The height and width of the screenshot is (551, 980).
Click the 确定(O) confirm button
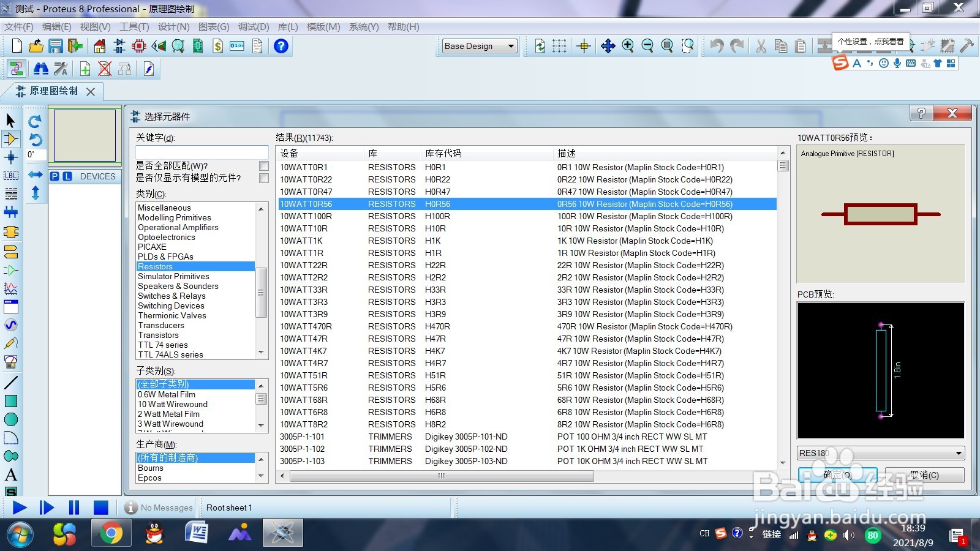[837, 475]
